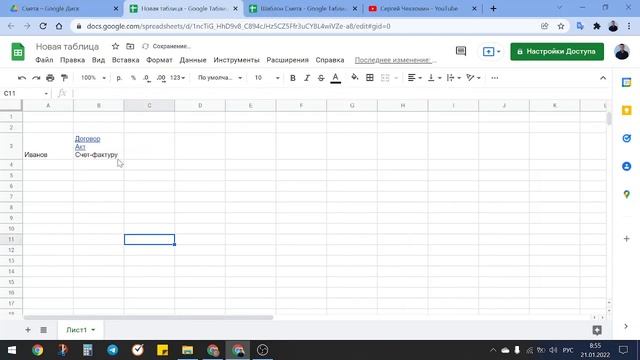Open the Вставка menu
The height and width of the screenshot is (360, 640).
click(x=126, y=60)
